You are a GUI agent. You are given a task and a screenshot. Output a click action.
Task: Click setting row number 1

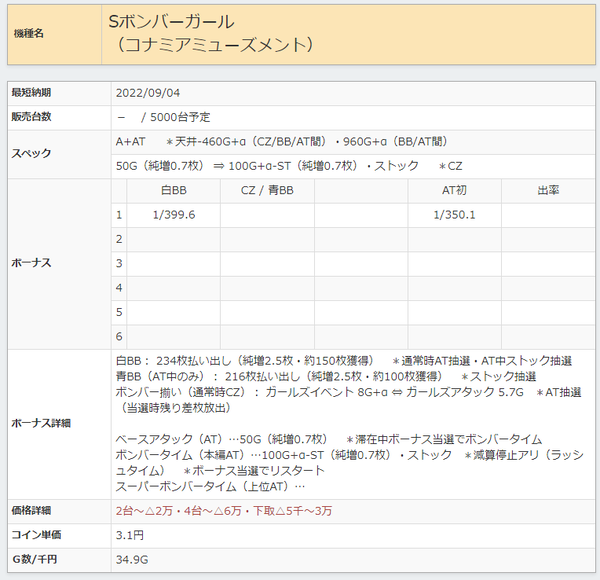[x=119, y=215]
